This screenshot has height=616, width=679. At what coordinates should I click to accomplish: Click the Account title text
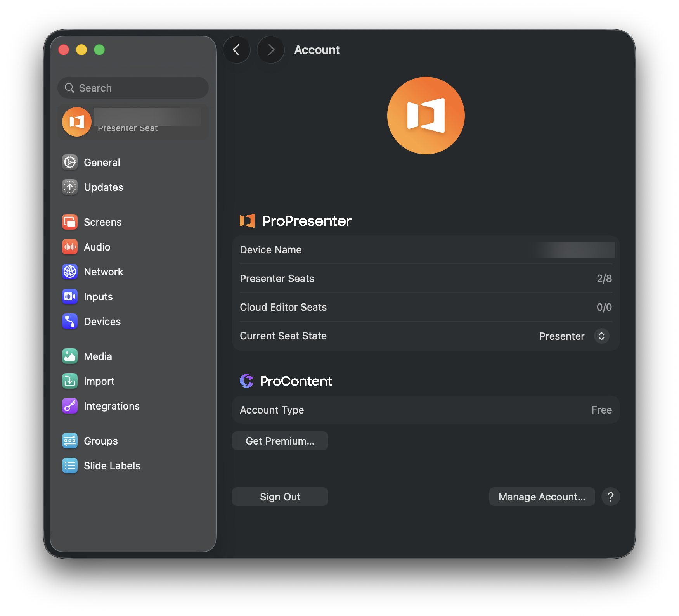[317, 50]
